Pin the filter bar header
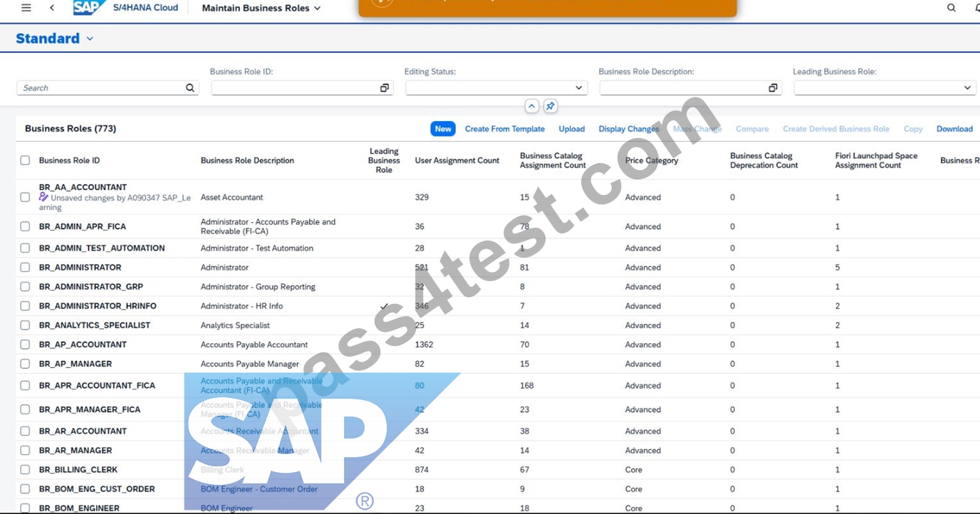 (x=550, y=106)
